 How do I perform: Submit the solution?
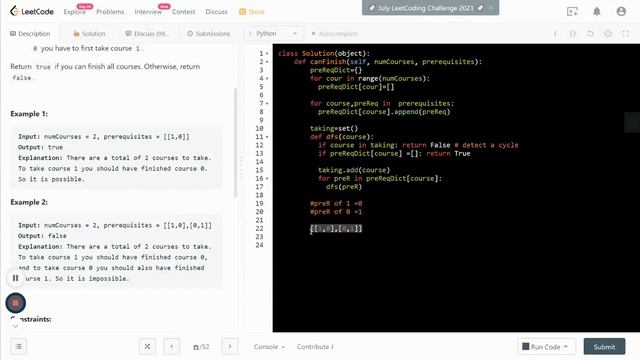(604, 347)
